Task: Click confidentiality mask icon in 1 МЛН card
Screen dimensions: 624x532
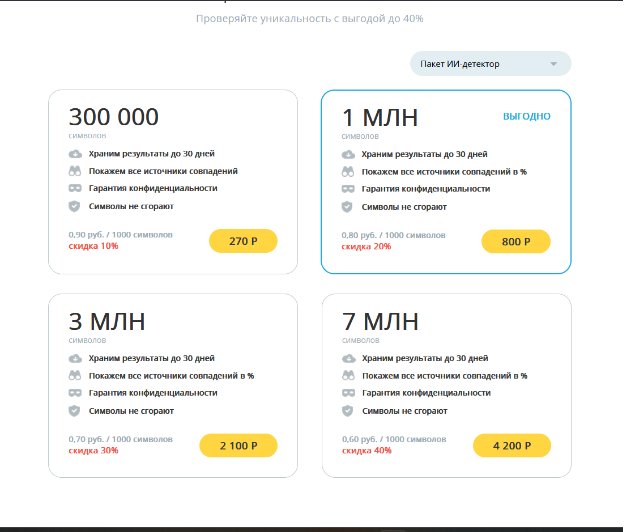Action: point(348,189)
